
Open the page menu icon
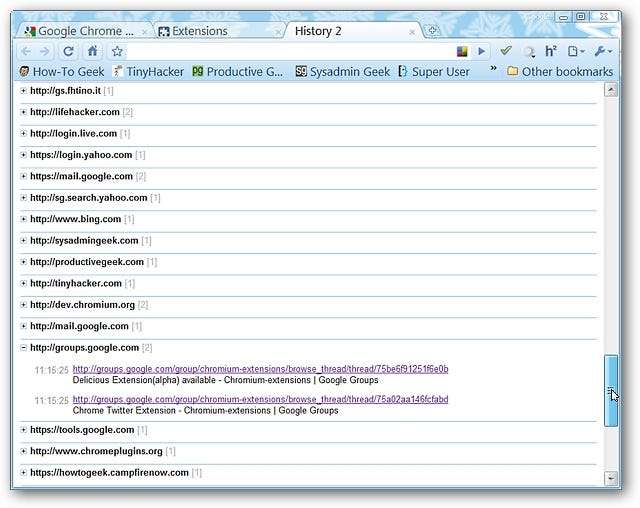click(575, 51)
